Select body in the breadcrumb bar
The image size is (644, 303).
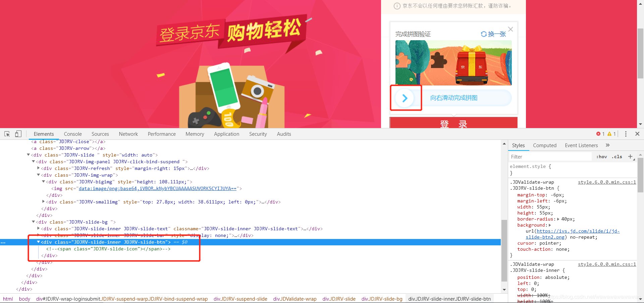click(x=24, y=299)
